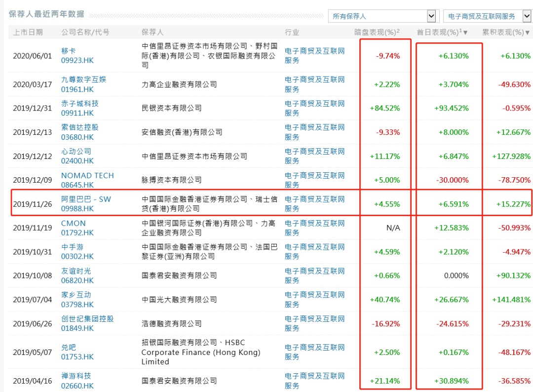Select listing date 2019/11/26

pos(32,204)
